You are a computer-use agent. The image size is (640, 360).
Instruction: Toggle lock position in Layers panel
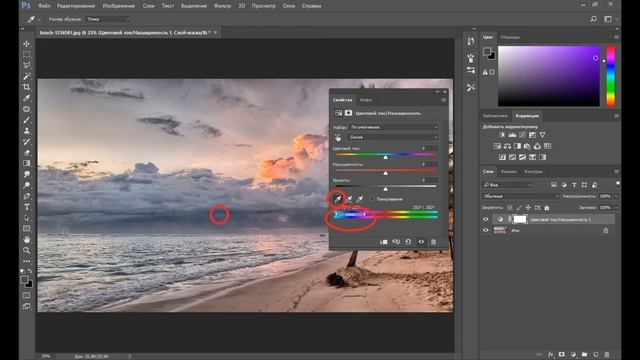[528, 208]
